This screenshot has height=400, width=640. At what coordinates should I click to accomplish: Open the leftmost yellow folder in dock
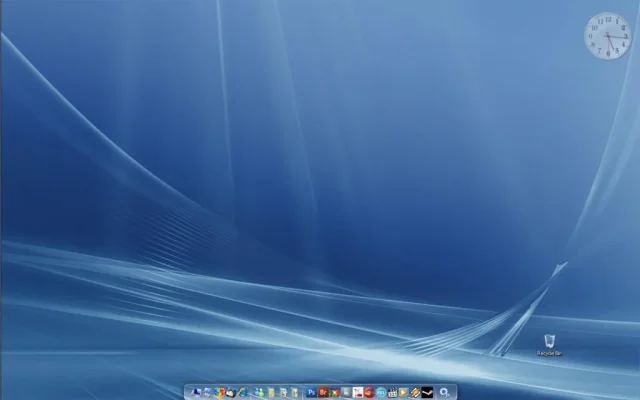coord(271,392)
